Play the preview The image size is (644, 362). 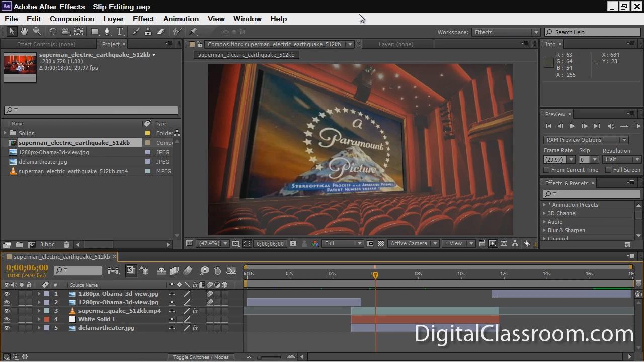pos(572,126)
